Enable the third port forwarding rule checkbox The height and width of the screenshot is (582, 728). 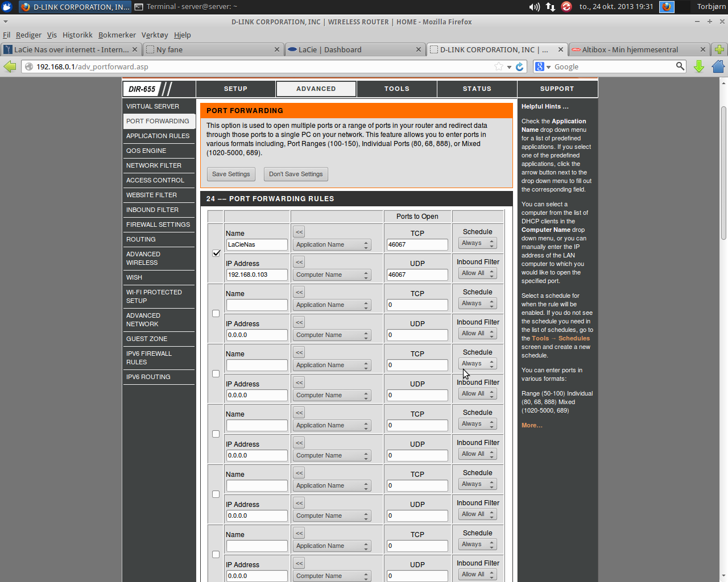pyautogui.click(x=216, y=373)
